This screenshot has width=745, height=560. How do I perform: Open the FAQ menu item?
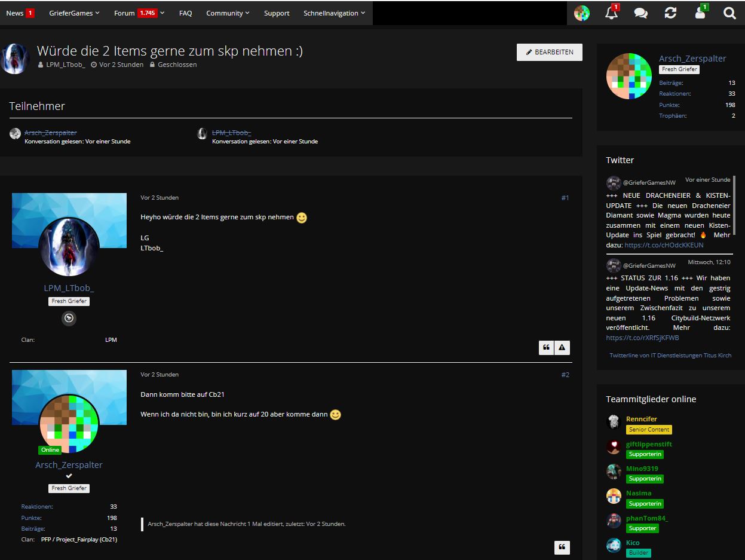click(186, 13)
